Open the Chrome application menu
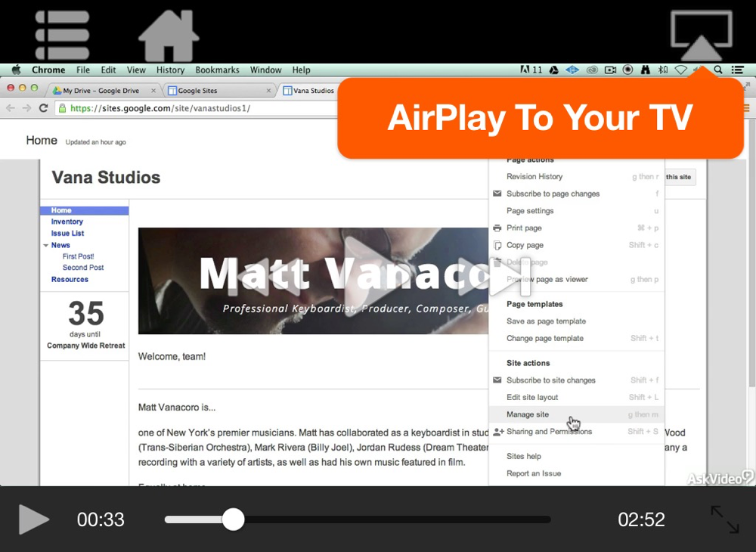This screenshot has height=552, width=756. point(48,70)
